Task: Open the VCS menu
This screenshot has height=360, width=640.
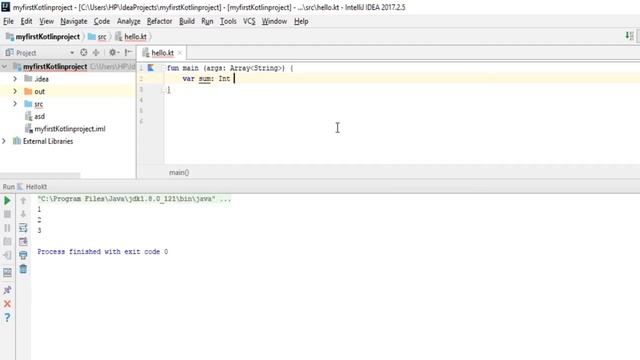Action: pyautogui.click(x=249, y=21)
